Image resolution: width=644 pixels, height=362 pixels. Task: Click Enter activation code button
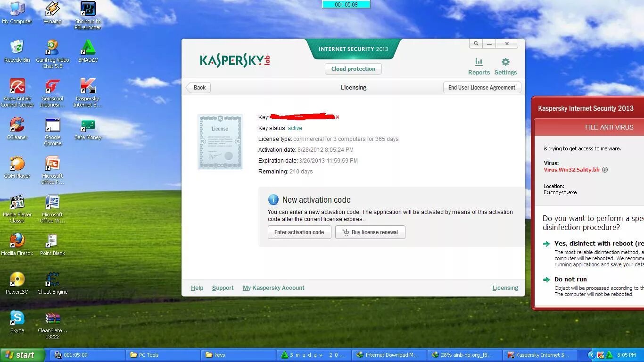(299, 232)
